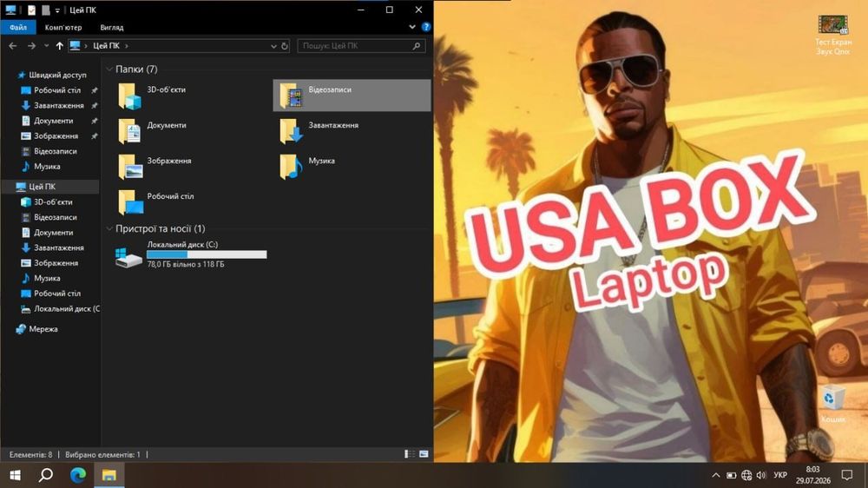868x488 pixels.
Task: Open the quick access toolbar properties icon
Action: point(31,10)
